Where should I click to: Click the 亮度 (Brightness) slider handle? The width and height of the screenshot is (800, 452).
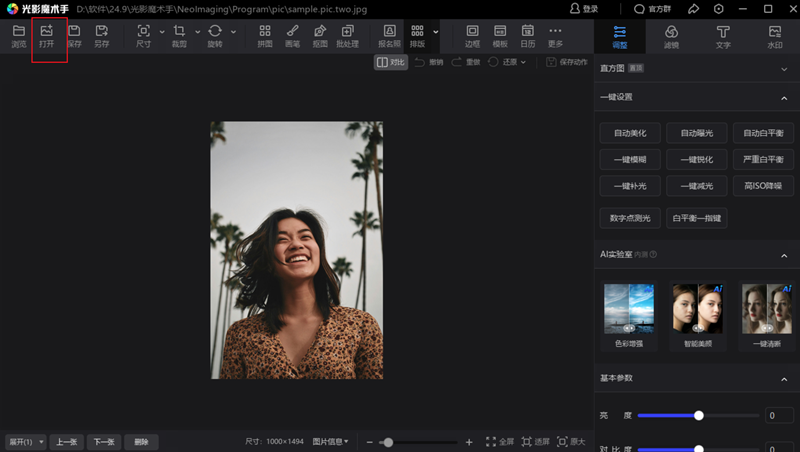coord(699,415)
